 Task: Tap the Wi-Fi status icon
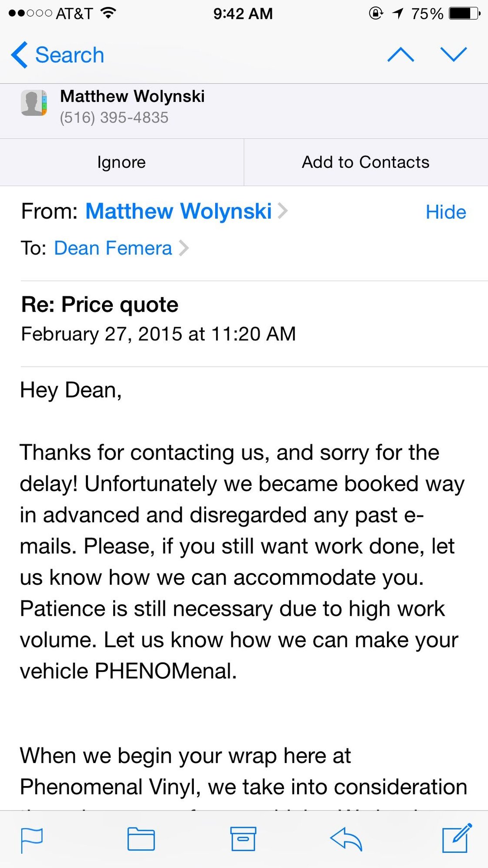coord(108,14)
